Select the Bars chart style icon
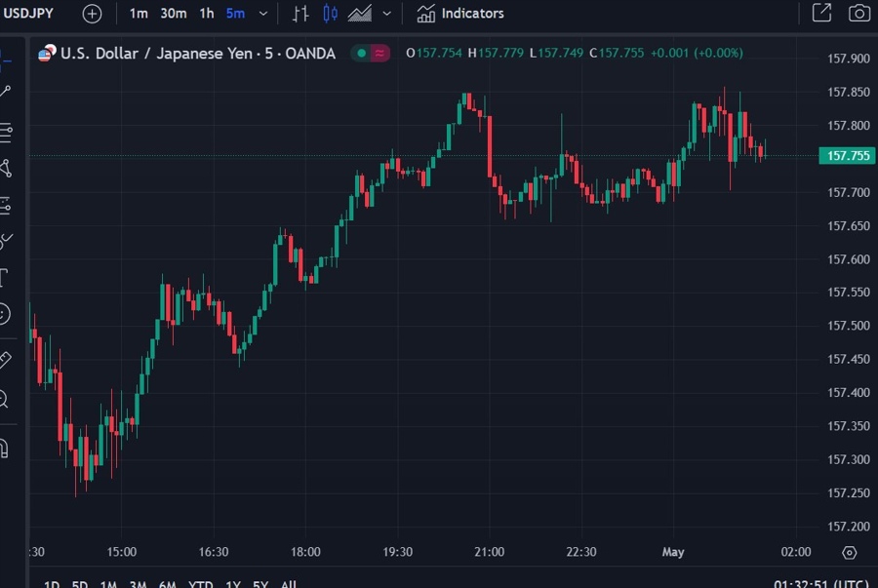This screenshot has height=588, width=878. (300, 14)
